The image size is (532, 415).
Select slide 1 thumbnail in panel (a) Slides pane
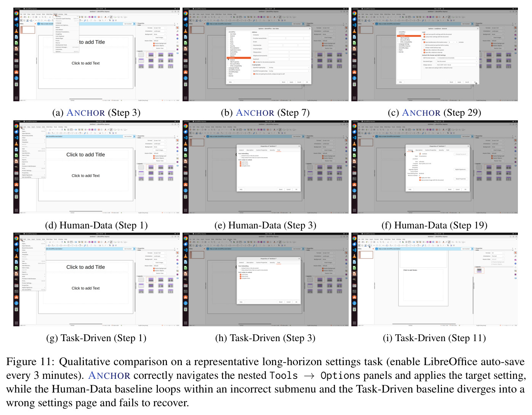(x=27, y=29)
